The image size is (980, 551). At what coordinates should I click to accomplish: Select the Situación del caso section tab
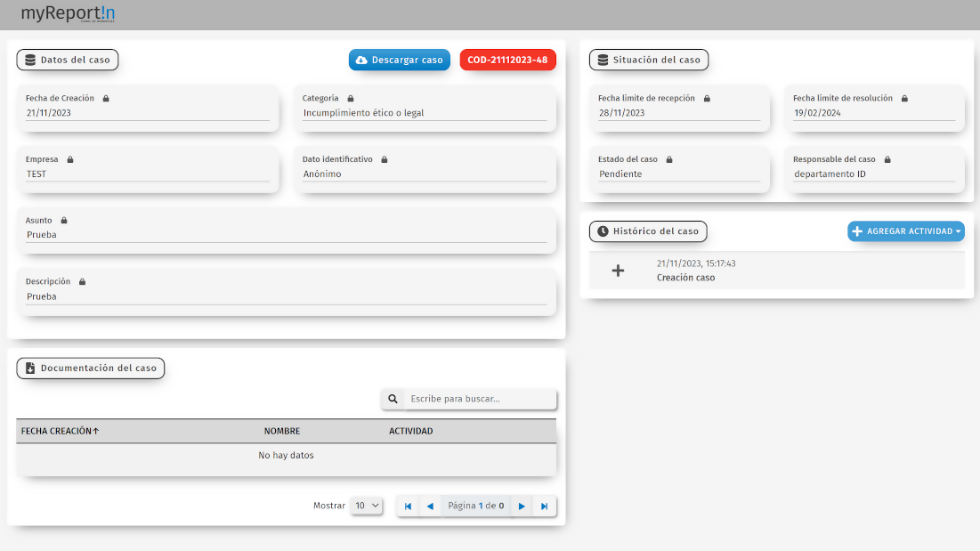click(648, 60)
